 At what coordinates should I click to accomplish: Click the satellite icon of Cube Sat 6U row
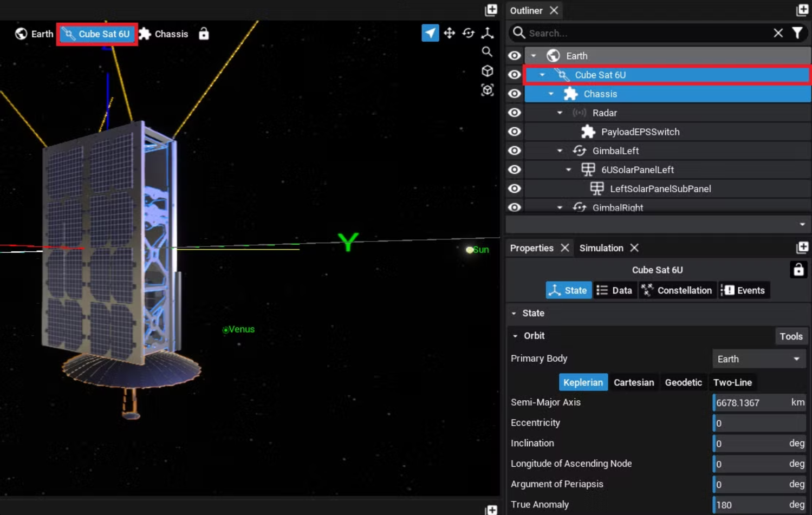pos(562,75)
